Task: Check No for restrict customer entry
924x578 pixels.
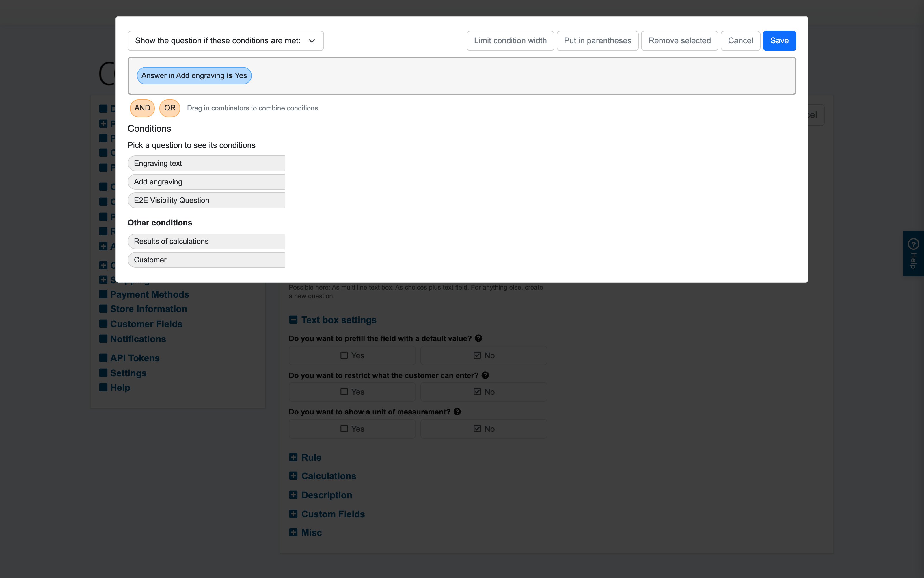Action: pos(484,392)
